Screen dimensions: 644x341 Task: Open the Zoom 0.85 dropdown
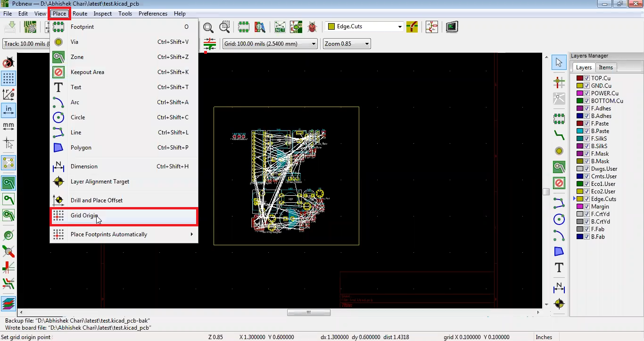tap(367, 44)
